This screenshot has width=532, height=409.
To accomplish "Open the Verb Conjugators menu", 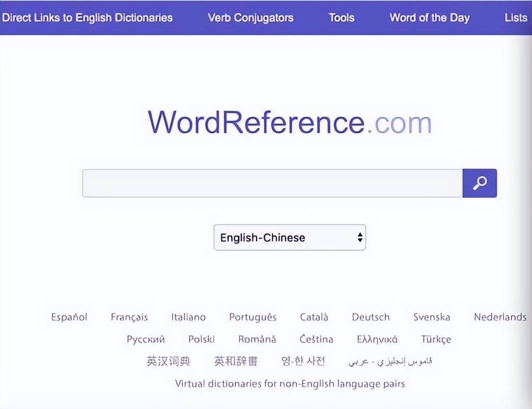I will (x=251, y=18).
